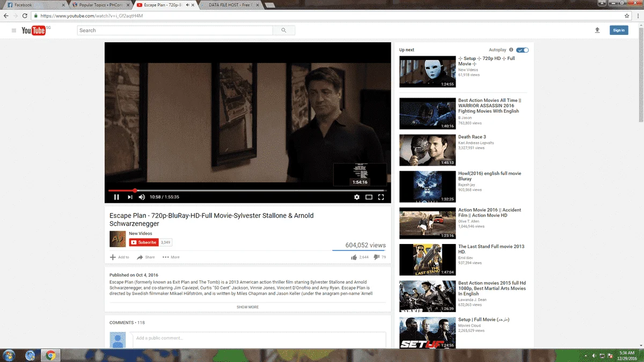Go forward with browser forward arrow
644x362 pixels.
16,16
